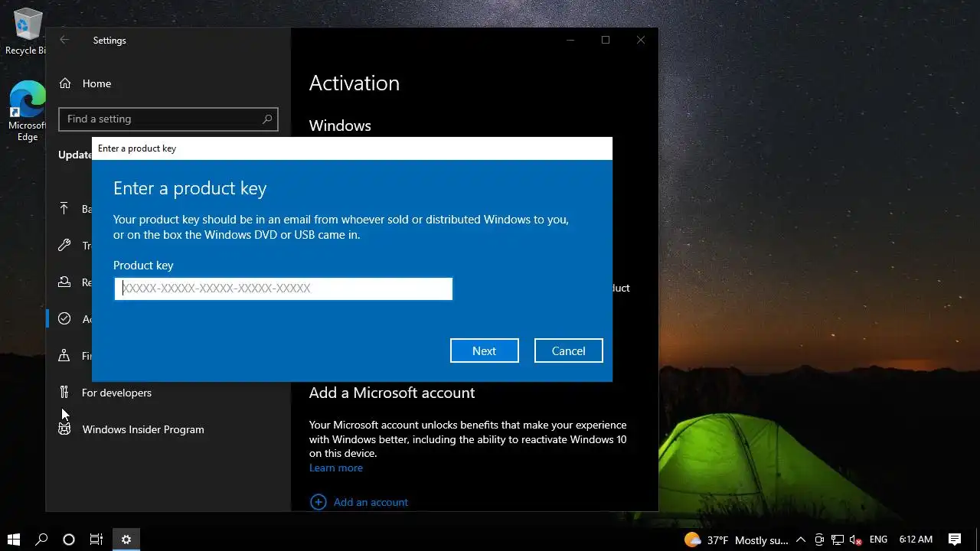Go back with the Settings back arrow

pyautogui.click(x=65, y=40)
